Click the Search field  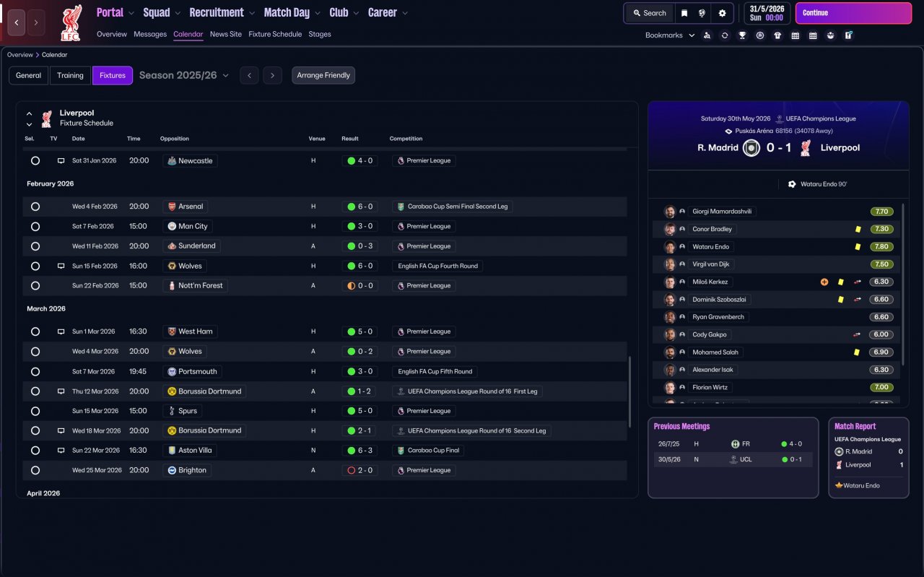point(649,13)
